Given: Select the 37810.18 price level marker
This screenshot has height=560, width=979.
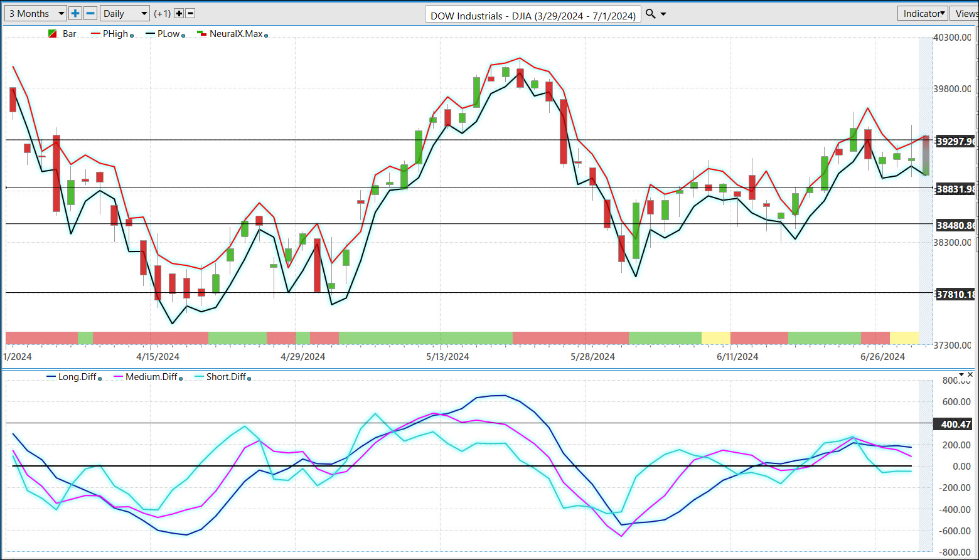Looking at the screenshot, I should coord(955,294).
